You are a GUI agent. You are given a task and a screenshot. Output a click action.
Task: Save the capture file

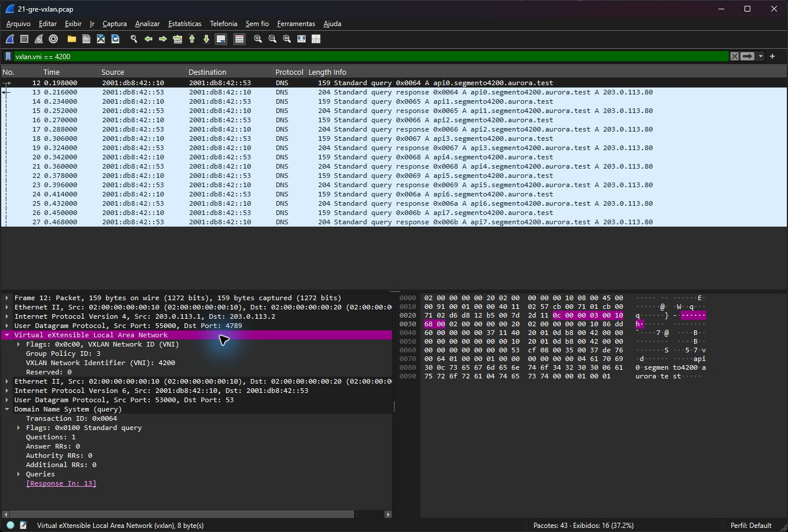click(86, 39)
